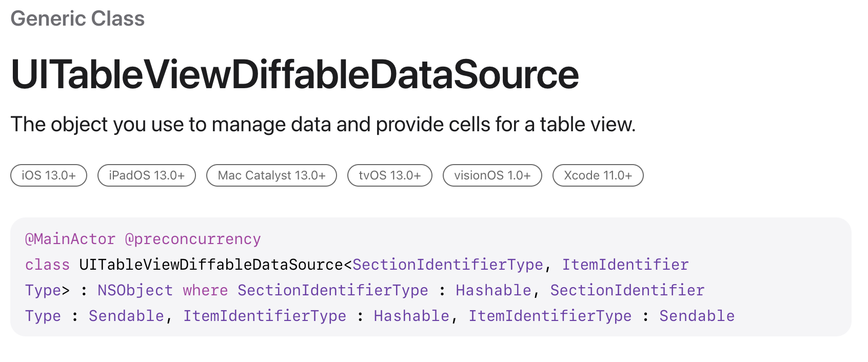
Task: Open the Hashable link on the last code line
Action: click(x=411, y=316)
